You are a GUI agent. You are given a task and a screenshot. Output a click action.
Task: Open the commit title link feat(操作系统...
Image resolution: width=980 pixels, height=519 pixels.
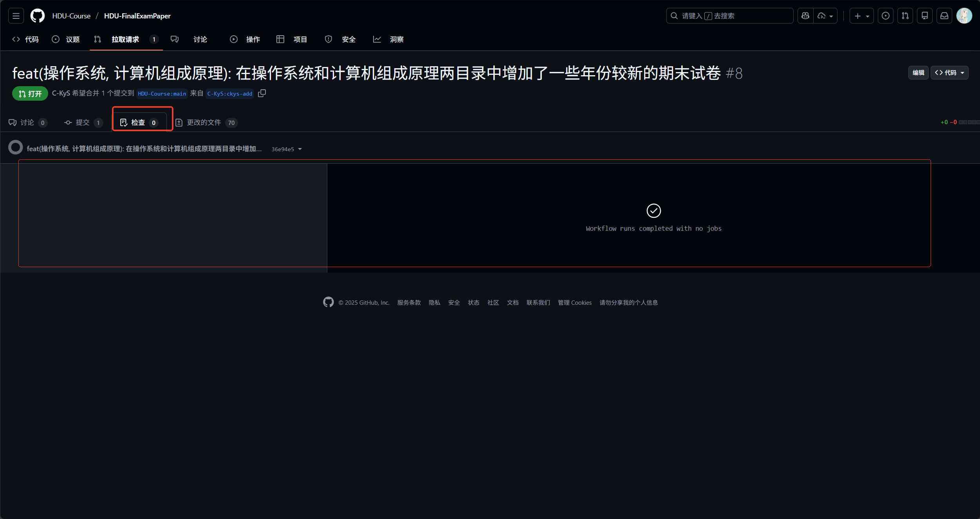pos(144,149)
